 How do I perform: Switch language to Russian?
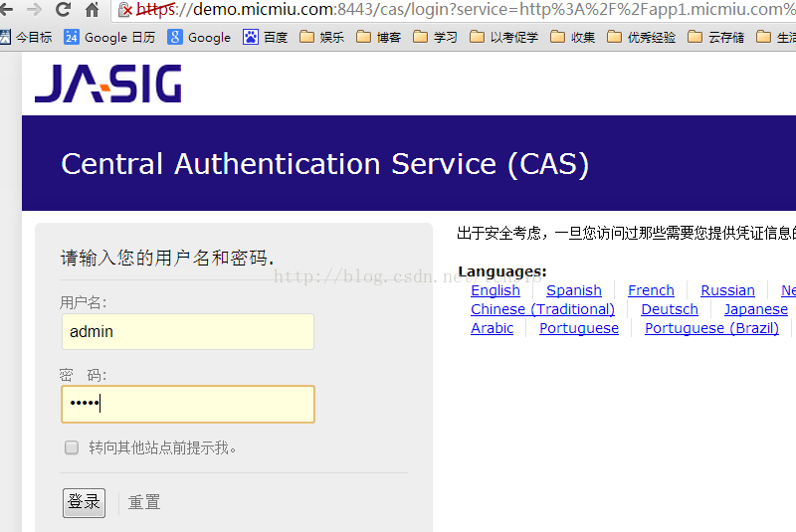coord(727,290)
